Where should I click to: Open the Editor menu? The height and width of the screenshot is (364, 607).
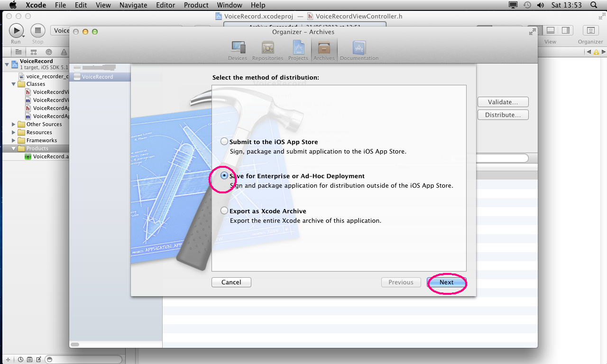[x=166, y=5]
